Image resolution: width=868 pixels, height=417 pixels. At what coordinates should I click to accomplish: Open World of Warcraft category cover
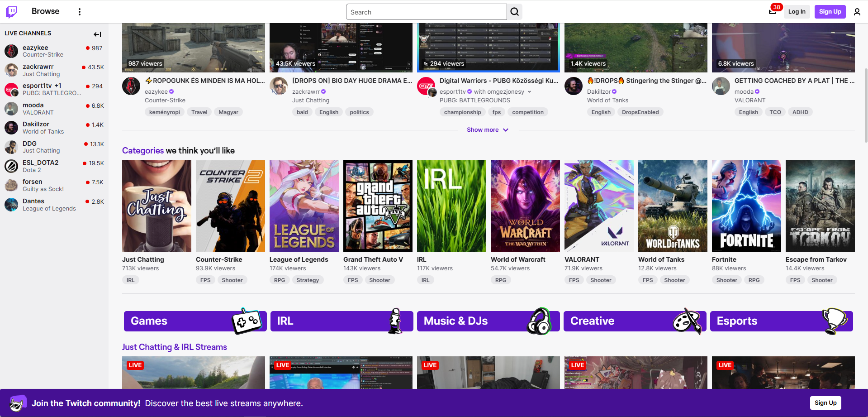tap(525, 206)
